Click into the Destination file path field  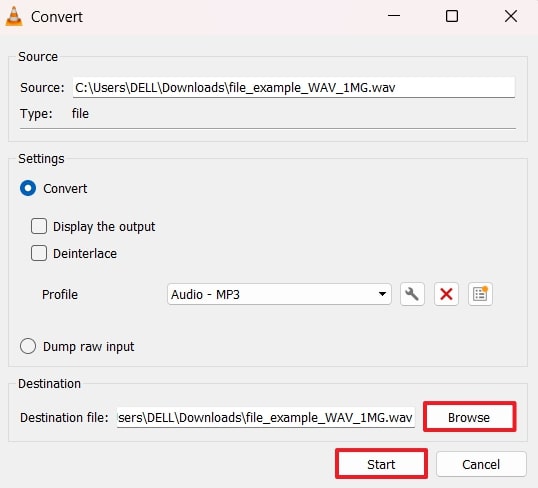(x=266, y=418)
